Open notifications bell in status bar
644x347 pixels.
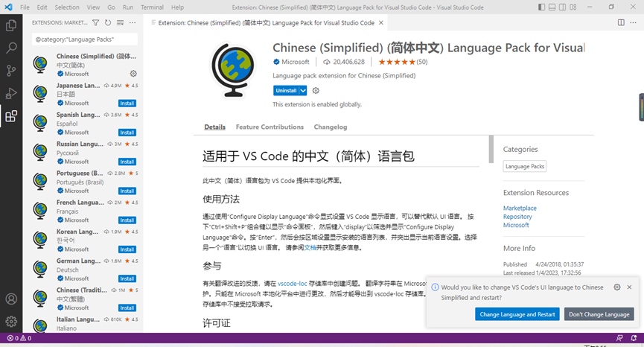click(634, 338)
